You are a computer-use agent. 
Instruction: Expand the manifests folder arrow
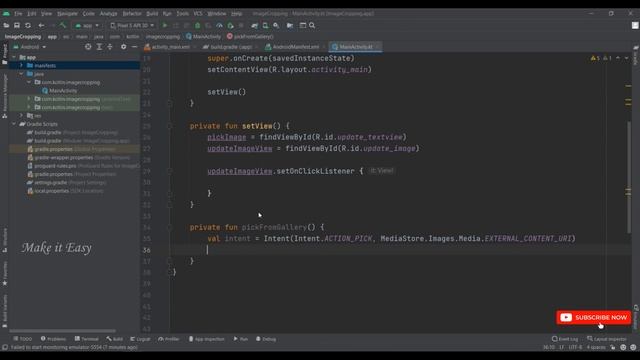pos(22,65)
